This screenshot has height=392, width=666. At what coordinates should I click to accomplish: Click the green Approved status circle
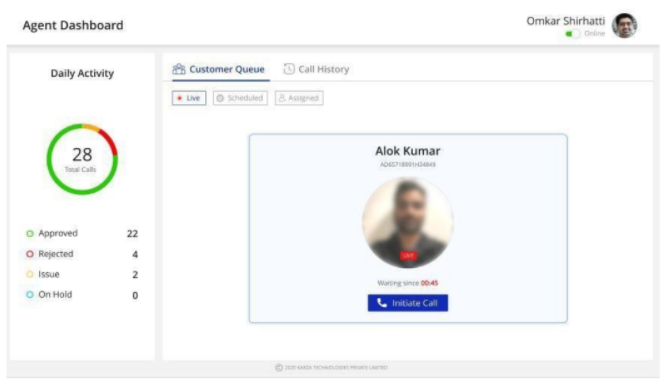point(30,234)
